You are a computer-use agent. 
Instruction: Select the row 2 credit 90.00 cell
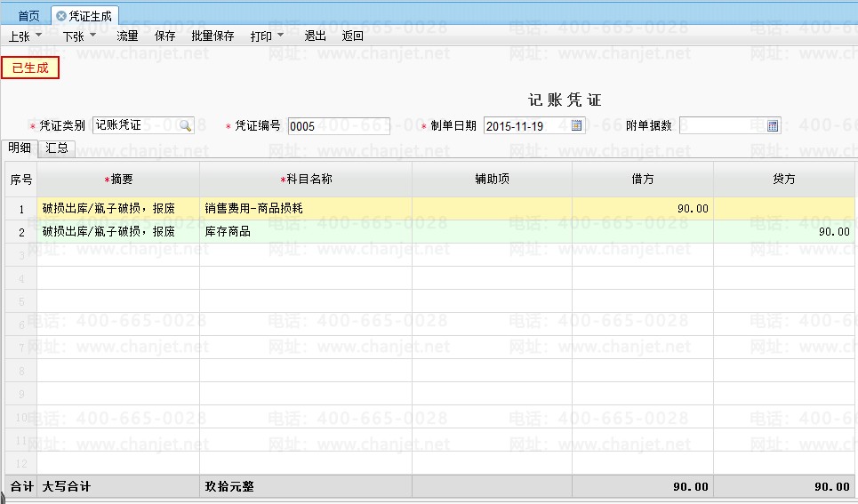coord(783,232)
